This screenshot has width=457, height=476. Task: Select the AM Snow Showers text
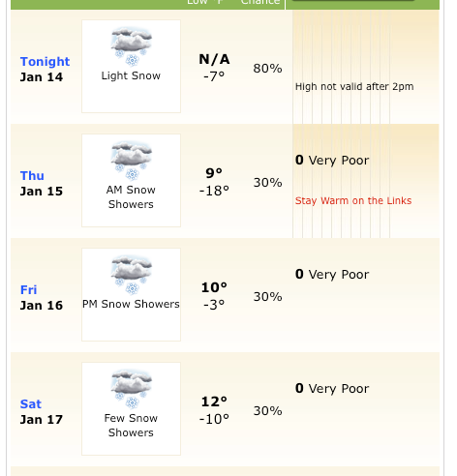click(x=131, y=197)
